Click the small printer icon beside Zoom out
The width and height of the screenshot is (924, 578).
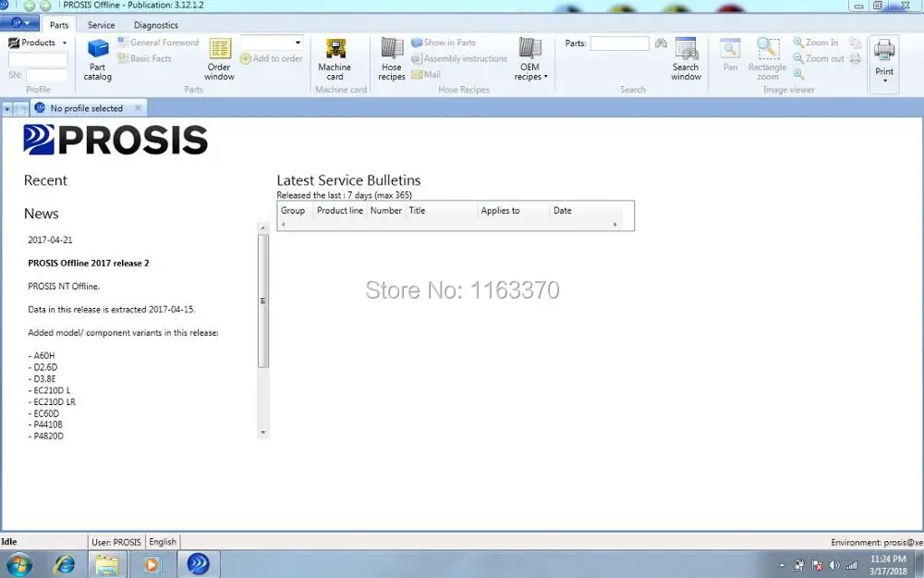(x=855, y=58)
